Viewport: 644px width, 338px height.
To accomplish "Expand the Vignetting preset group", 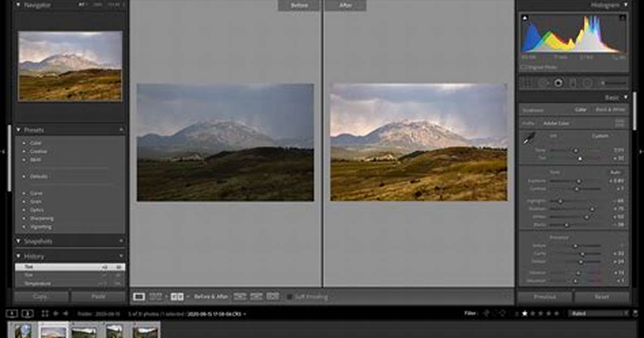I will (x=24, y=227).
